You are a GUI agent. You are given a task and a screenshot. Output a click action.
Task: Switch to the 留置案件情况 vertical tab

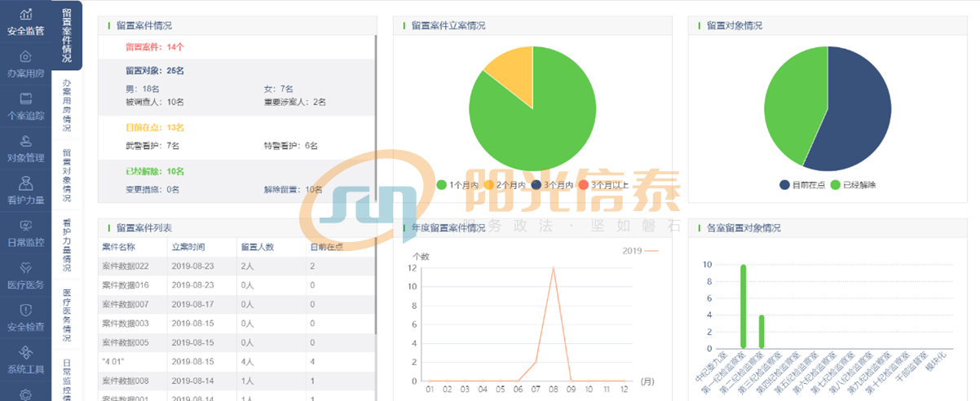tap(67, 35)
